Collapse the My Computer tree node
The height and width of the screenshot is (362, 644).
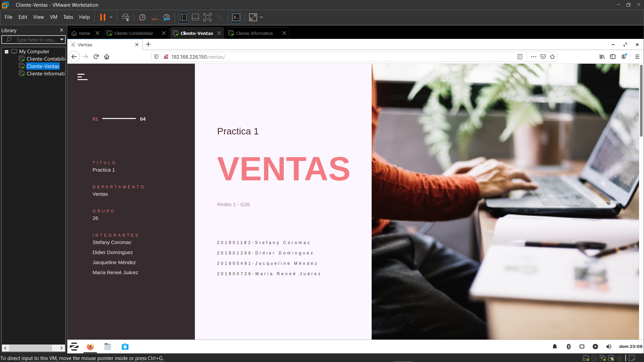pos(6,52)
